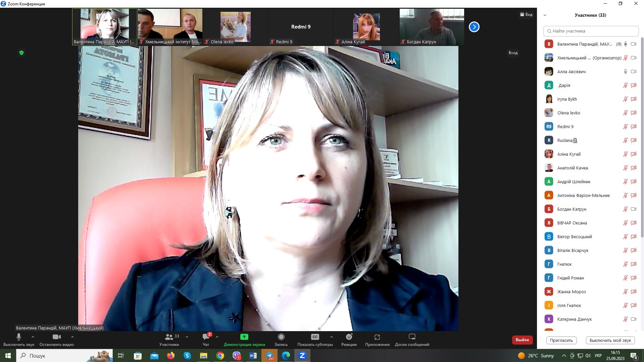
Task: Show next video thumbnails with blue arrow
Action: [x=474, y=27]
